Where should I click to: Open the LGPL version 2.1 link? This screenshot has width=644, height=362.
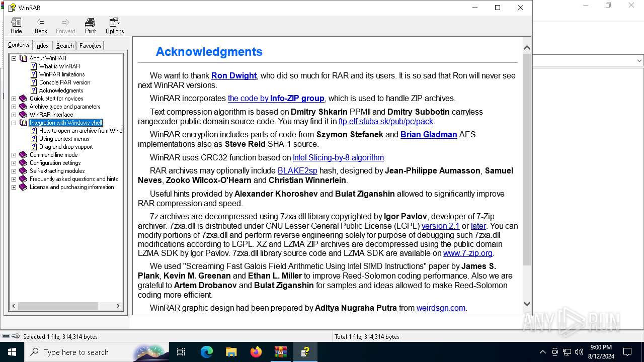tap(440, 226)
